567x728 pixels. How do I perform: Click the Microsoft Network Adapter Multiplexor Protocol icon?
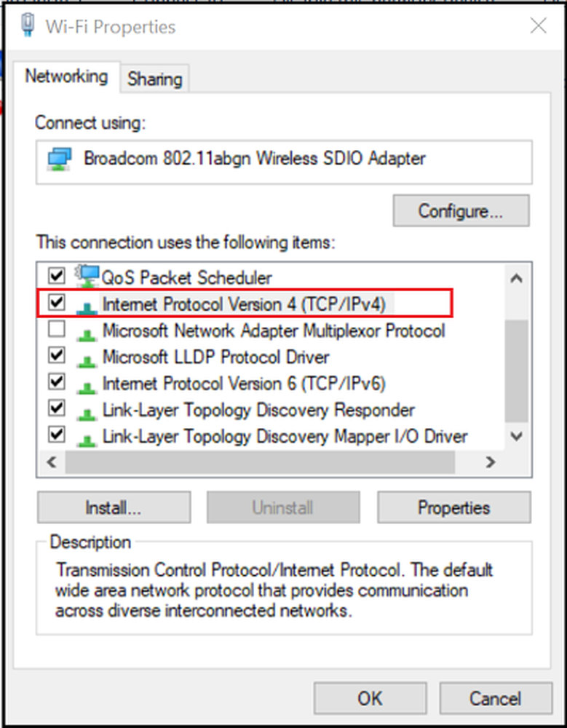pyautogui.click(x=87, y=333)
